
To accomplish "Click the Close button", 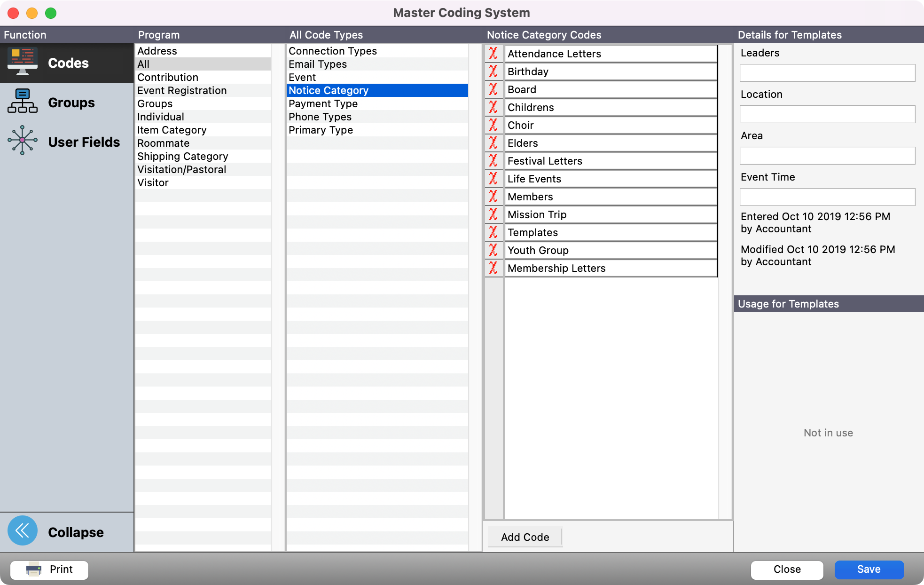I will (786, 569).
